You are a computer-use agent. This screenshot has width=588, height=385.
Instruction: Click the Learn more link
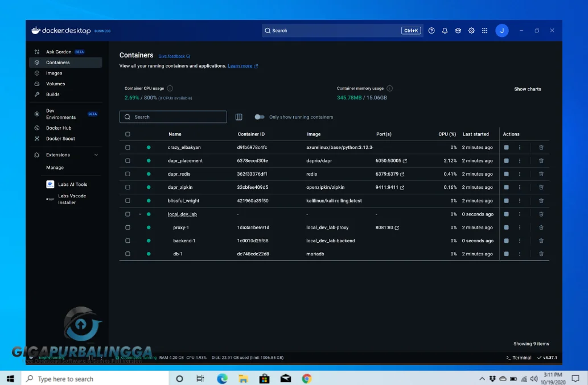[242, 66]
